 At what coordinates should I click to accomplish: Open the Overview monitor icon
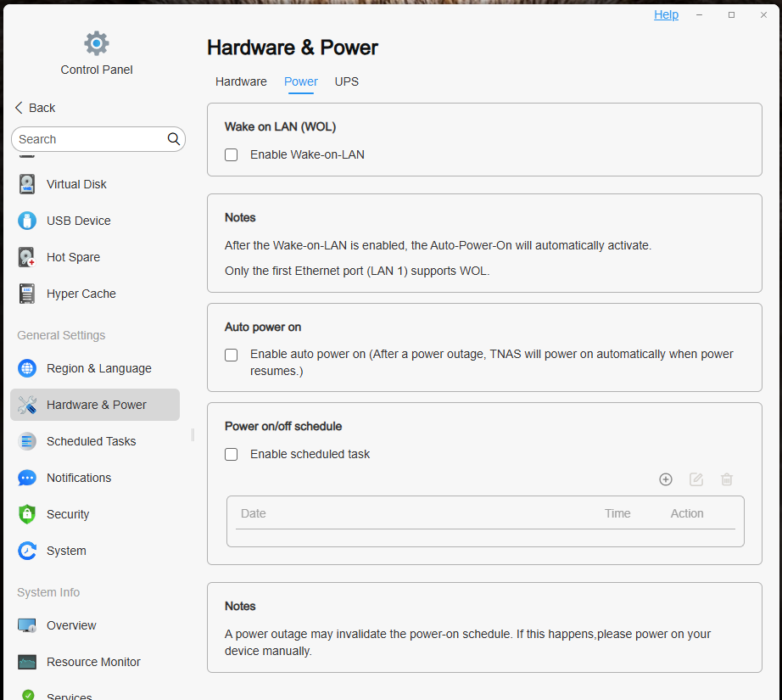[27, 625]
